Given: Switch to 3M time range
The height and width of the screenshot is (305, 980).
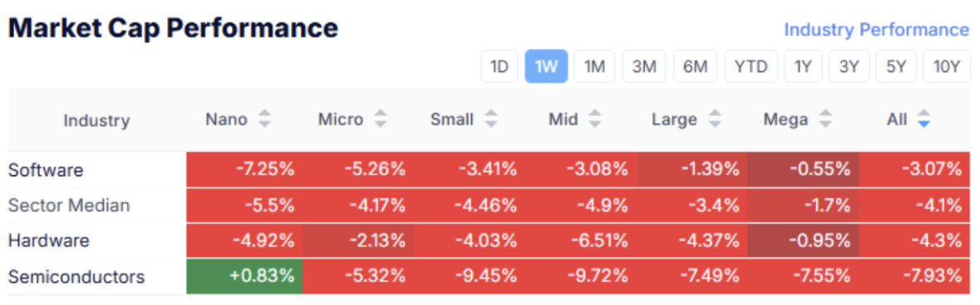Looking at the screenshot, I should 643,66.
